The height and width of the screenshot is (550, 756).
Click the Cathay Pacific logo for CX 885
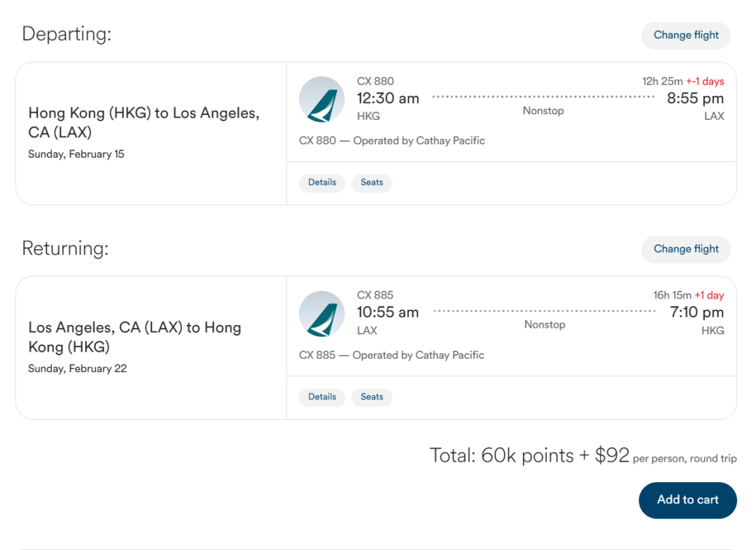pyautogui.click(x=322, y=314)
